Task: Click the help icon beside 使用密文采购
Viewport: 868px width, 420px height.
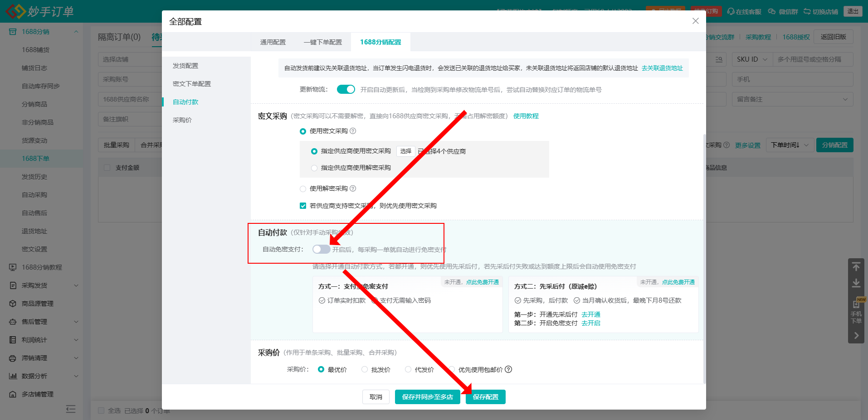Action: [353, 131]
